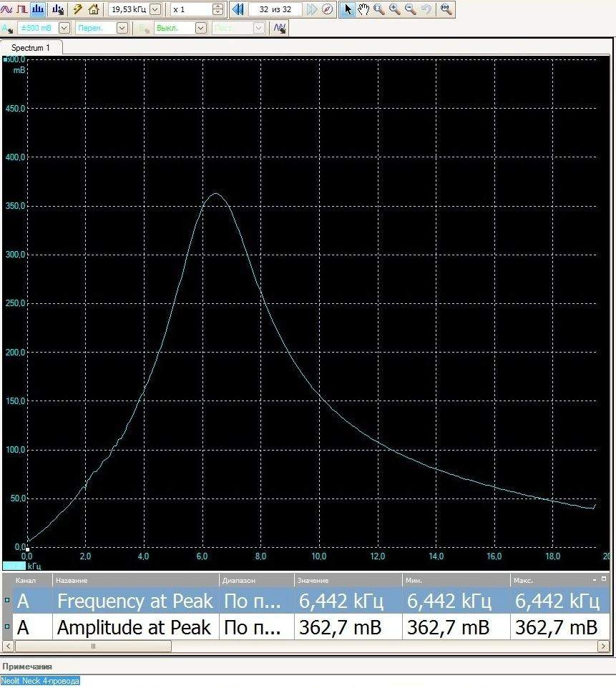Select the hand pan tool
This screenshot has height=688, width=616.
click(363, 9)
